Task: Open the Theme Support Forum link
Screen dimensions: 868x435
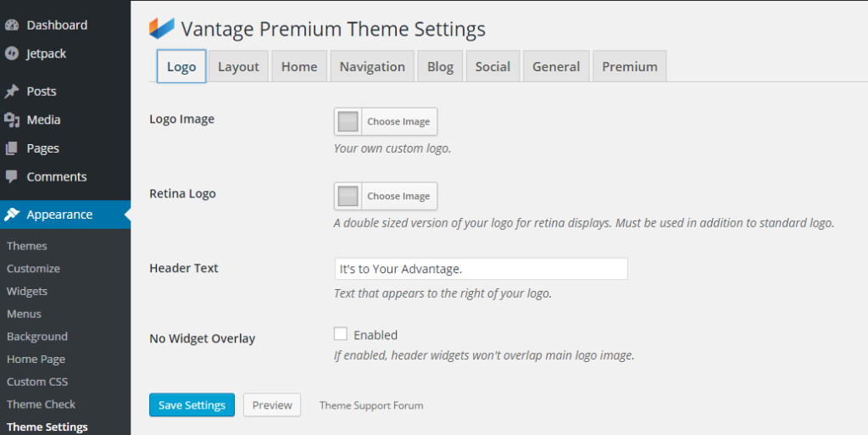Action: (x=371, y=405)
